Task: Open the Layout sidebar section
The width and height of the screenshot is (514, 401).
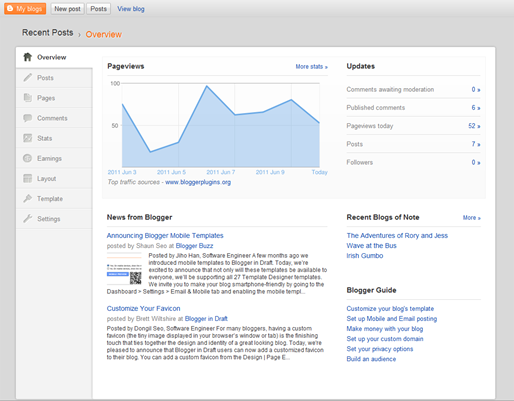Action: tap(54, 178)
